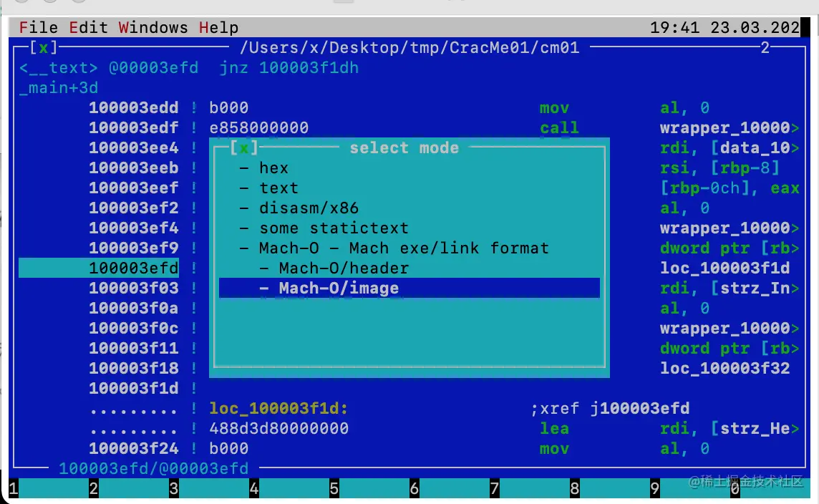This screenshot has width=819, height=504.
Task: Click address 100003f03
Action: (134, 289)
